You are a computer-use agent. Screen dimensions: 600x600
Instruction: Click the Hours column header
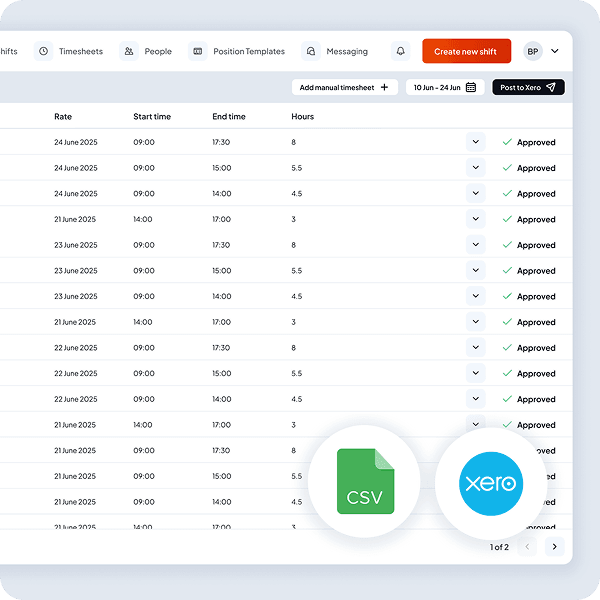302,116
